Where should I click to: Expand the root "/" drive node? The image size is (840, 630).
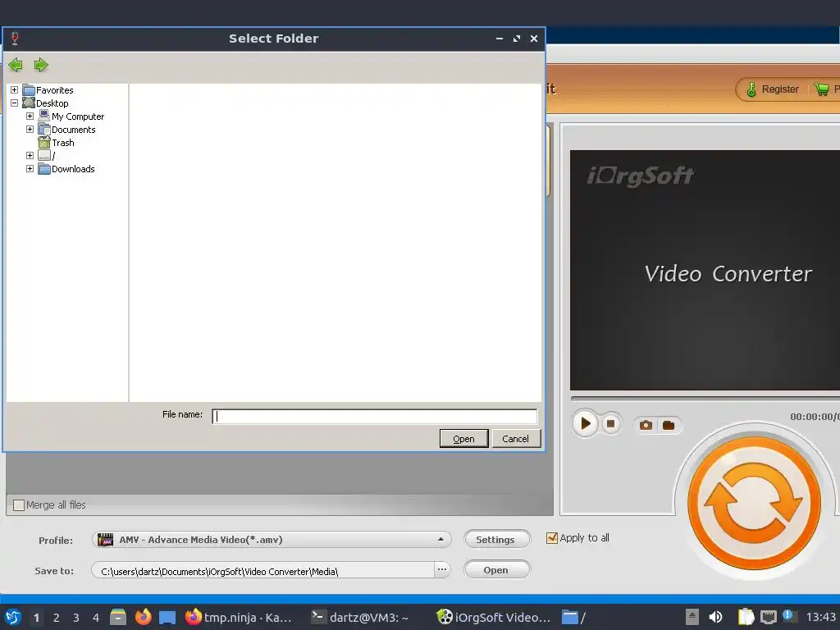30,155
